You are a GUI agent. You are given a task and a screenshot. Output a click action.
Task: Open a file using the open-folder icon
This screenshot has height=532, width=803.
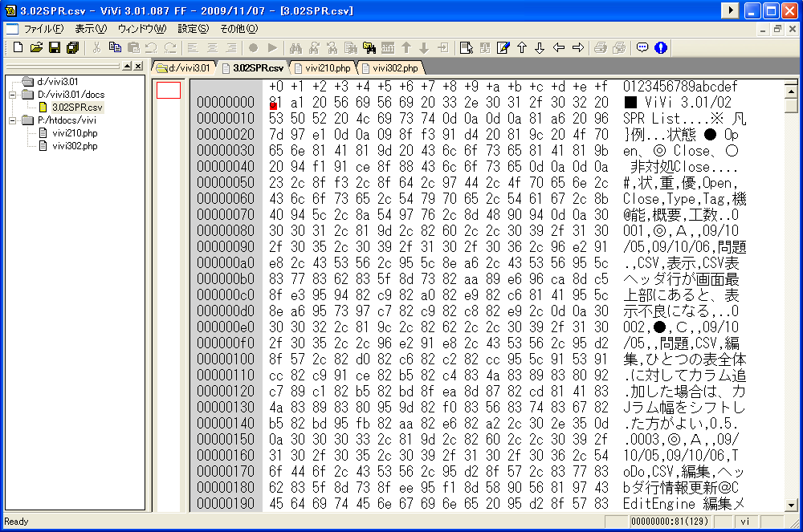(36, 47)
